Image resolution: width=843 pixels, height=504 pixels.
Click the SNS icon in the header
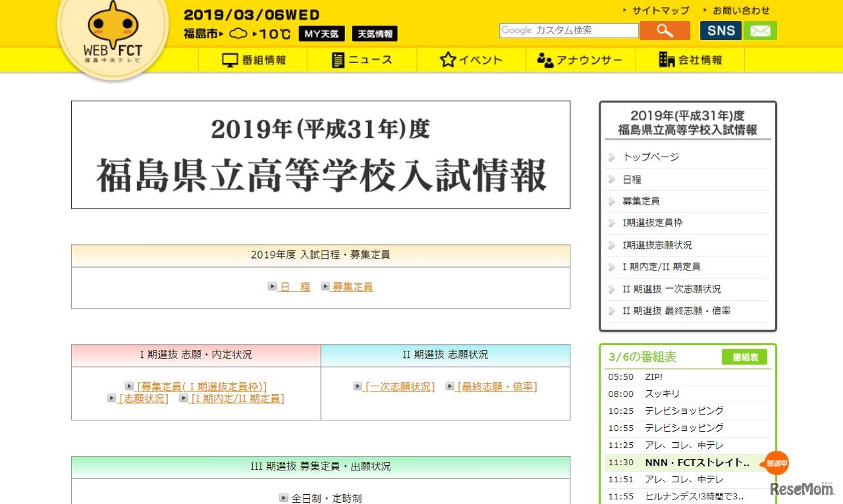(720, 30)
